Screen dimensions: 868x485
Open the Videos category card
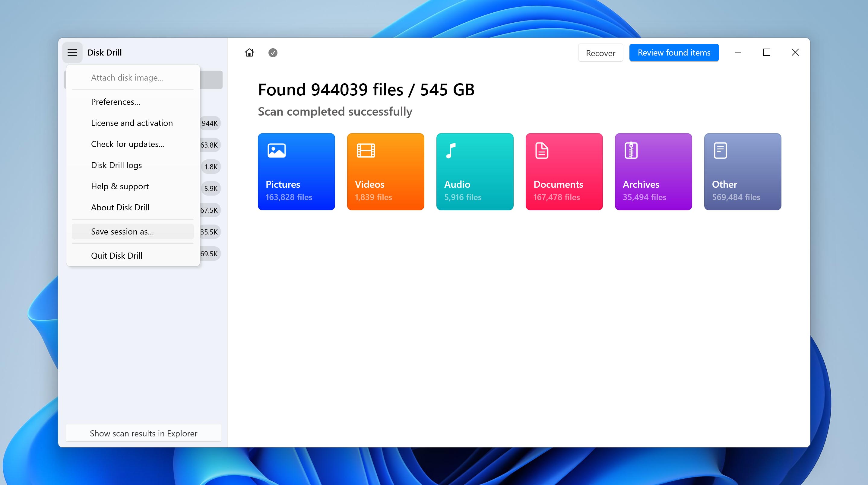pyautogui.click(x=385, y=172)
